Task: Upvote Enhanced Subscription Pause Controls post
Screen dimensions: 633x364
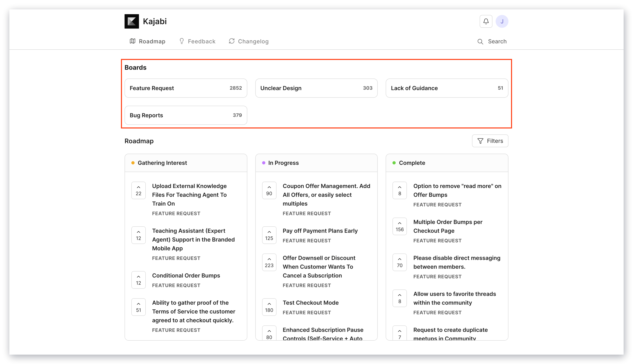Action: pos(269,333)
